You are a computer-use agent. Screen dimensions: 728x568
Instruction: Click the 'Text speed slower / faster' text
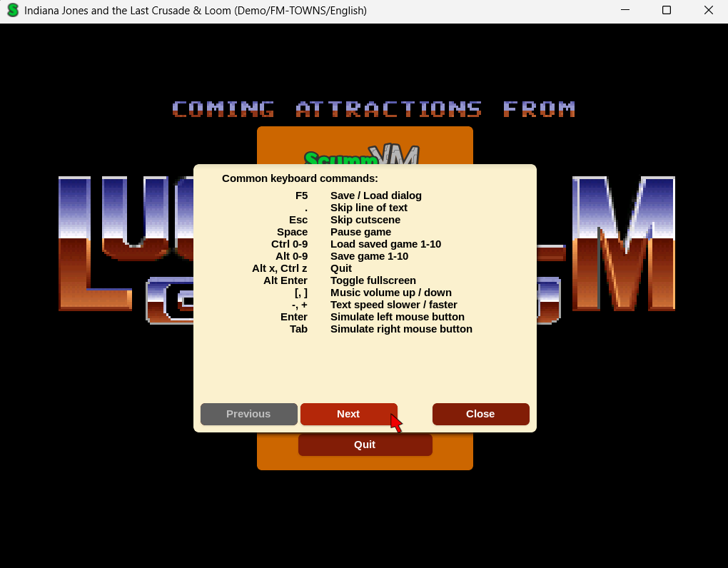tap(394, 305)
